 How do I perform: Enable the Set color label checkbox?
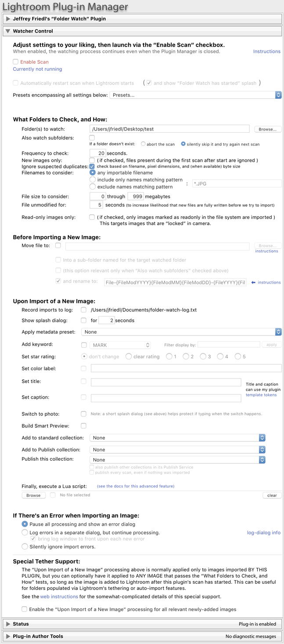pos(84,368)
